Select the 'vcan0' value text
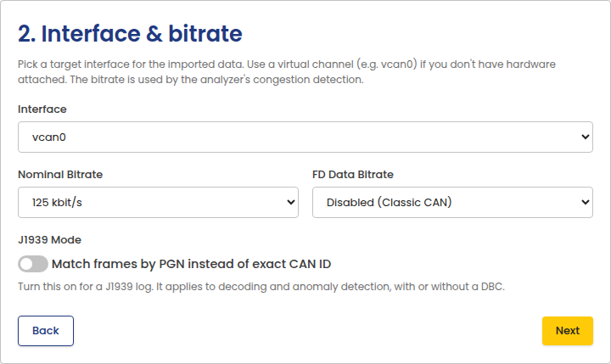Image resolution: width=611 pixels, height=364 pixels. (x=49, y=137)
